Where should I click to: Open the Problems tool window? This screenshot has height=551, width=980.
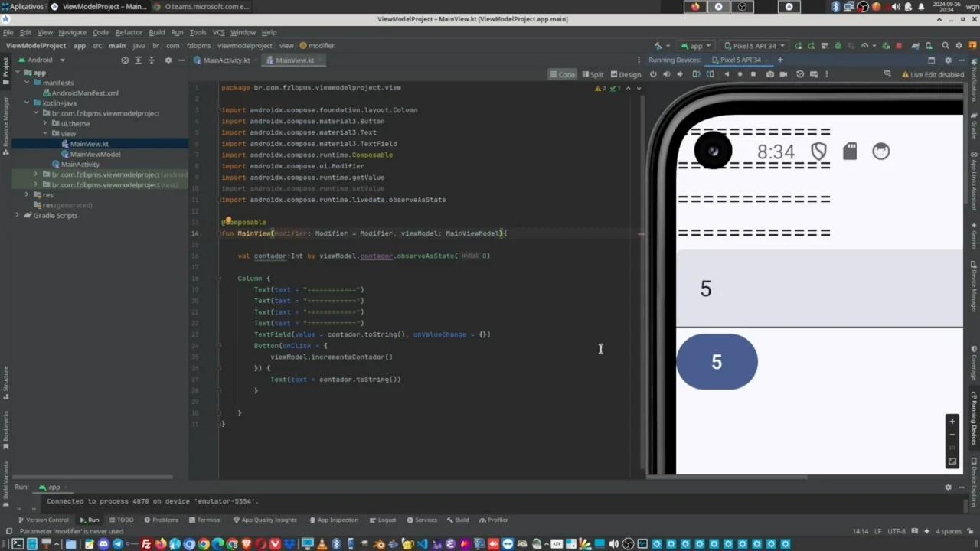point(165,520)
